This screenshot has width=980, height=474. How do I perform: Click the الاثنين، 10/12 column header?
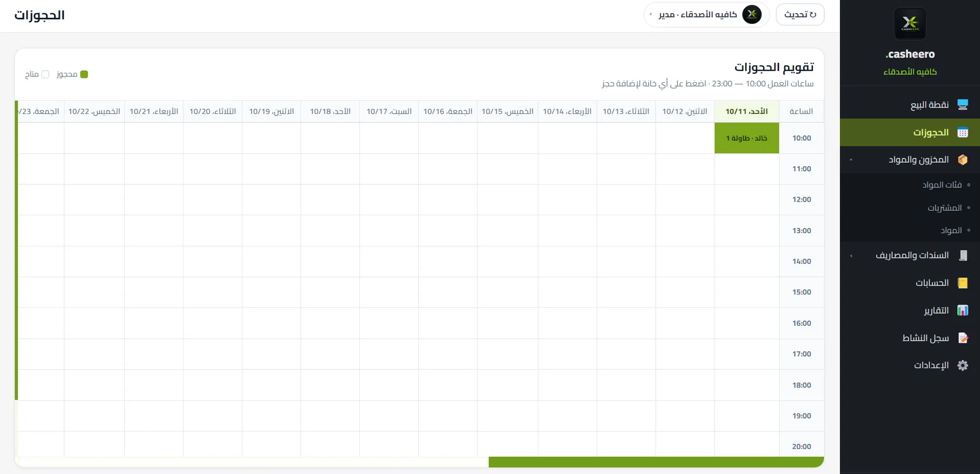[685, 111]
